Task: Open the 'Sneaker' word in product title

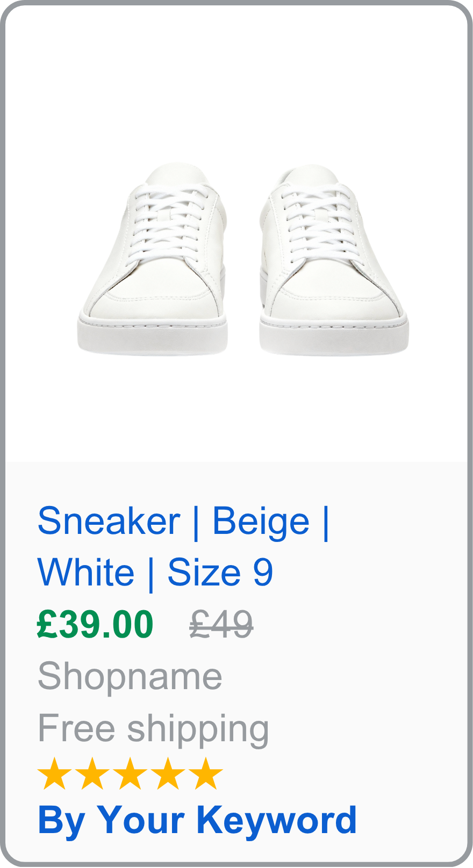Action: (x=109, y=521)
